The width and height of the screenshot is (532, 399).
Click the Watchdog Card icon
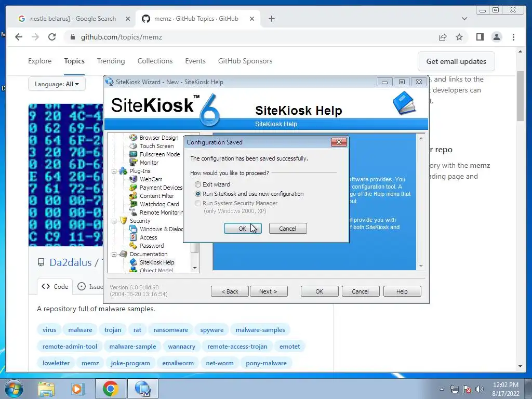[134, 204]
